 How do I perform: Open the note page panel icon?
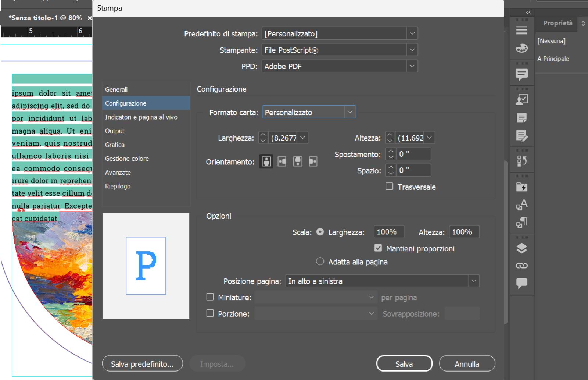click(521, 118)
